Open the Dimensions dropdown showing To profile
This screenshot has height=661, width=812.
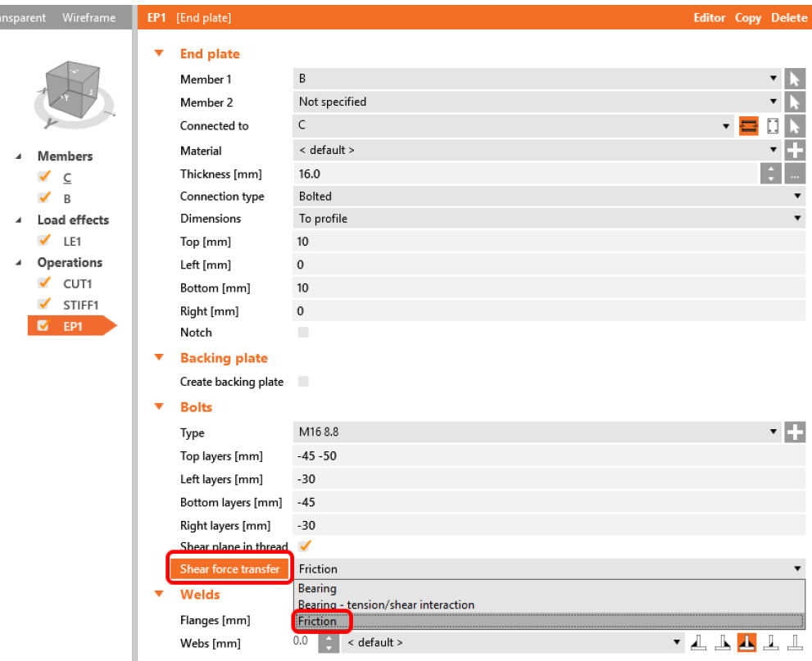tap(547, 219)
